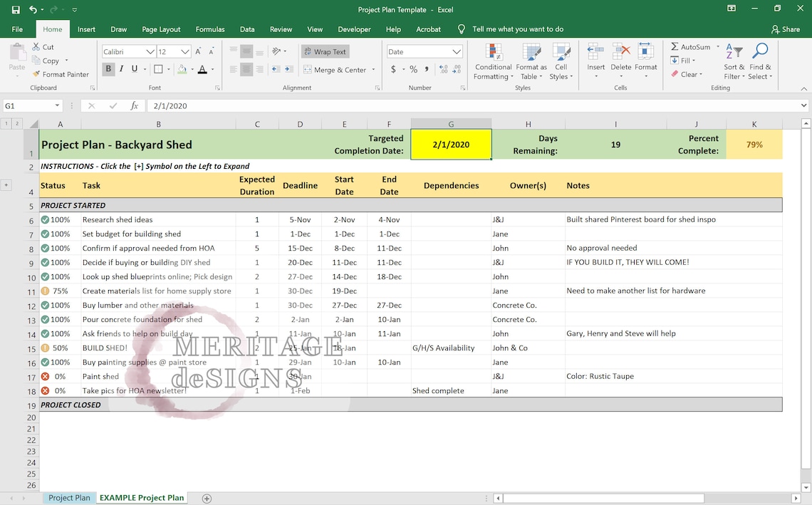Toggle the Wrap Text button
Viewport: 812px width, 505px height.
pos(326,52)
